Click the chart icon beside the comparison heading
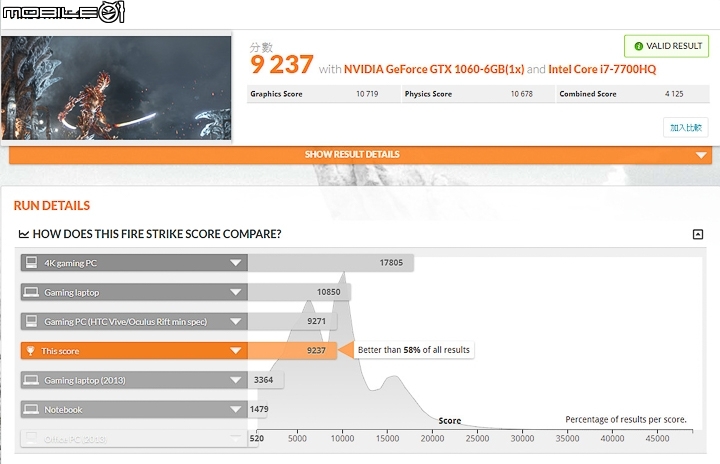This screenshot has width=720, height=464. click(x=23, y=234)
